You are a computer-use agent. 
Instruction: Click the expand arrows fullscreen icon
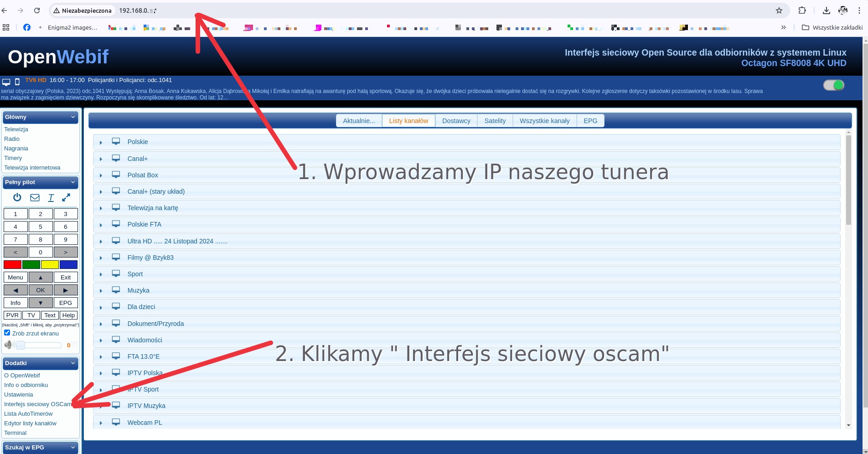click(x=66, y=197)
